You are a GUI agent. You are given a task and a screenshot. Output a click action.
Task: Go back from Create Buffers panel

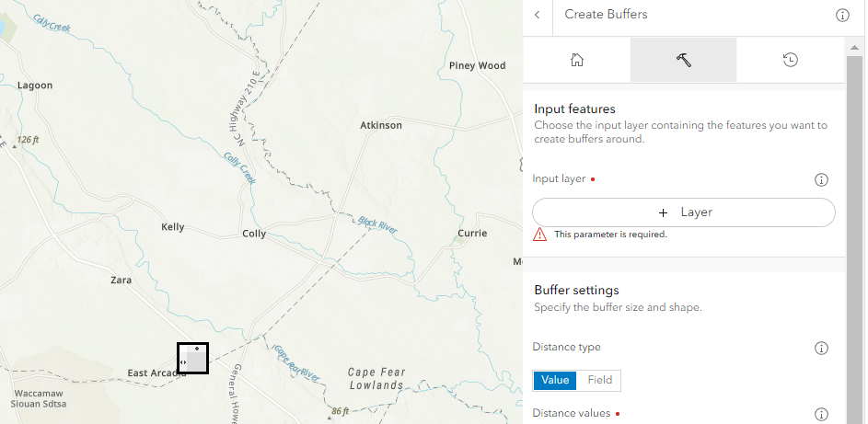537,15
